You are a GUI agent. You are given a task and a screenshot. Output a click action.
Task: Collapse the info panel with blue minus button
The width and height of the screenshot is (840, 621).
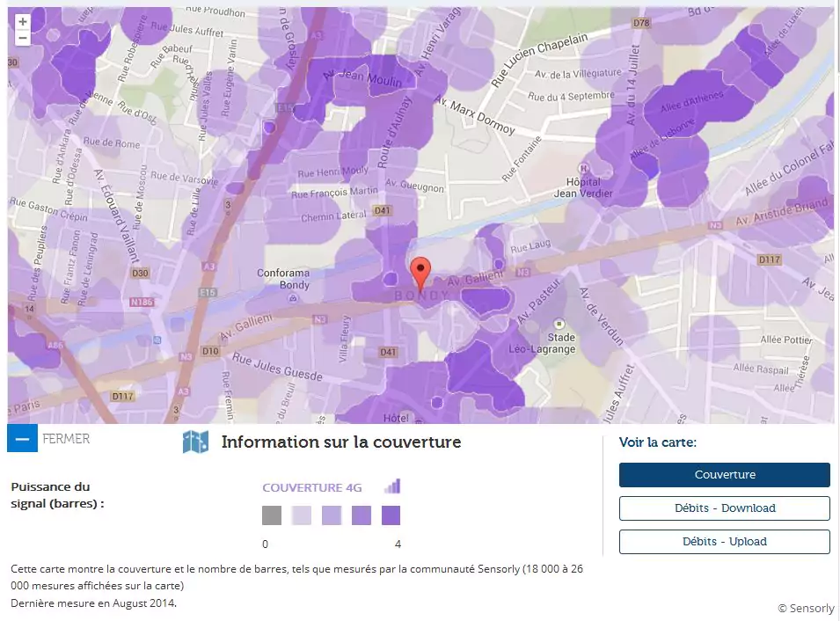[23, 438]
